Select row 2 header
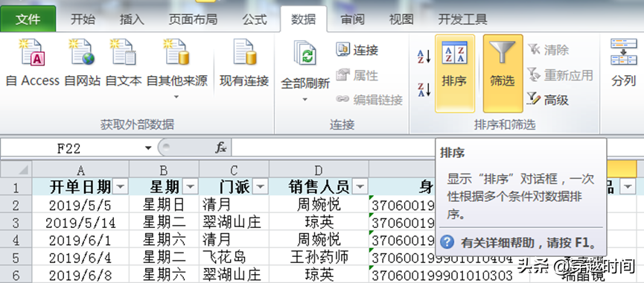Image resolution: width=644 pixels, height=283 pixels. (16, 204)
